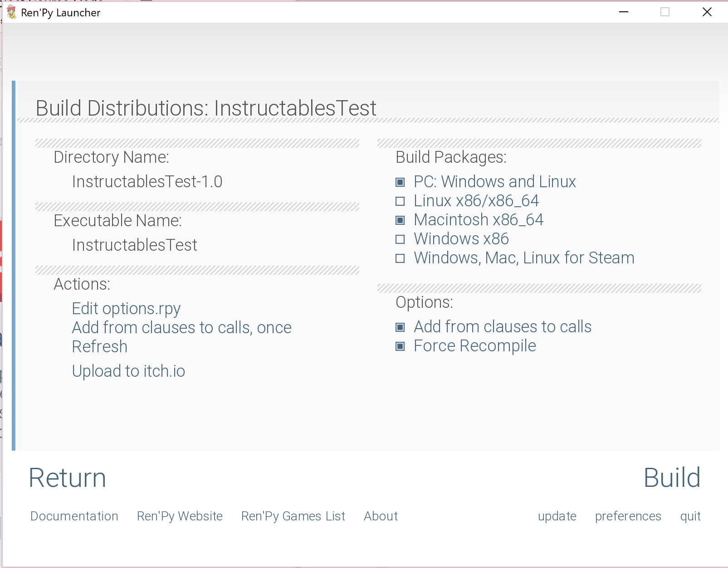Click the Ren'Py Launcher title bar icon
Viewport: 728px width, 568px height.
12,12
